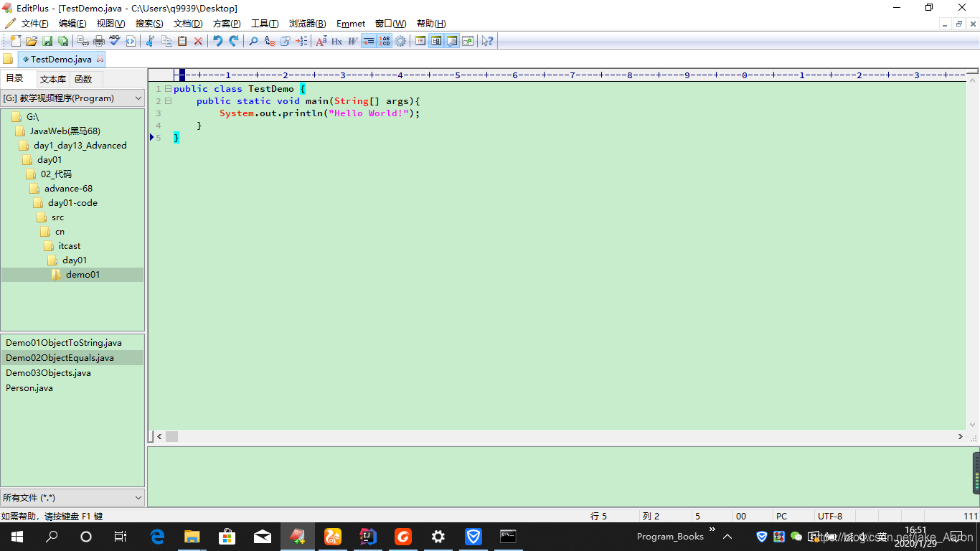
Task: Create a new file from toolbar
Action: pos(16,41)
